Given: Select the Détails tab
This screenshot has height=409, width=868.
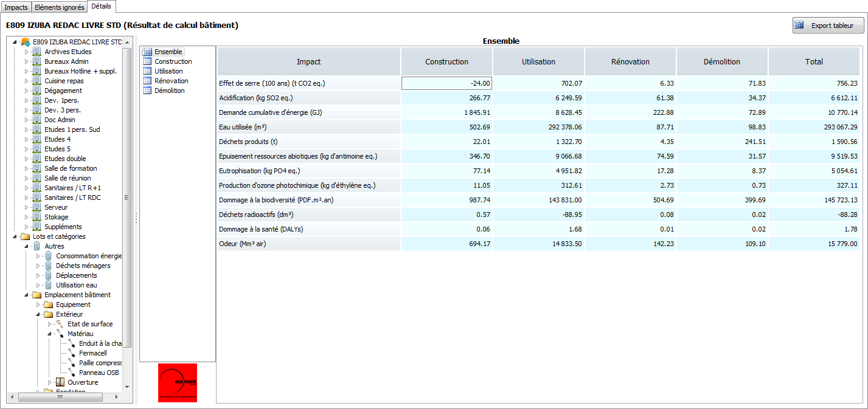Looking at the screenshot, I should tap(102, 6).
